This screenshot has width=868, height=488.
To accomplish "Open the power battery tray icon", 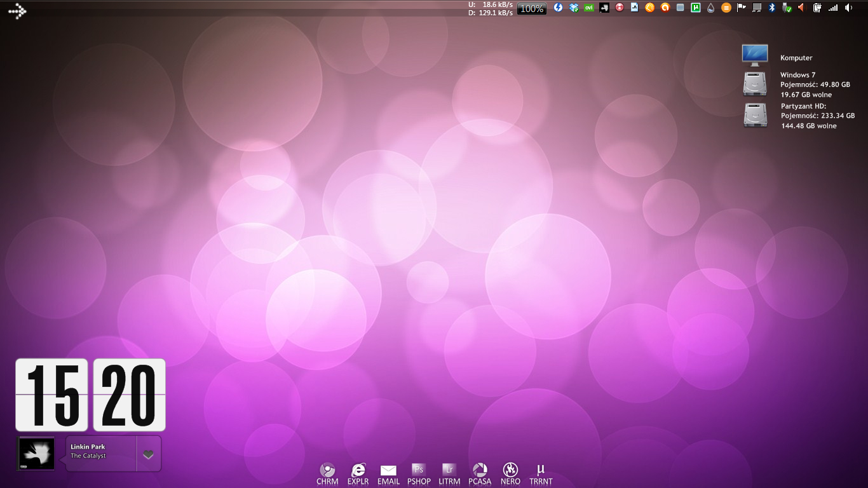I will click(817, 8).
